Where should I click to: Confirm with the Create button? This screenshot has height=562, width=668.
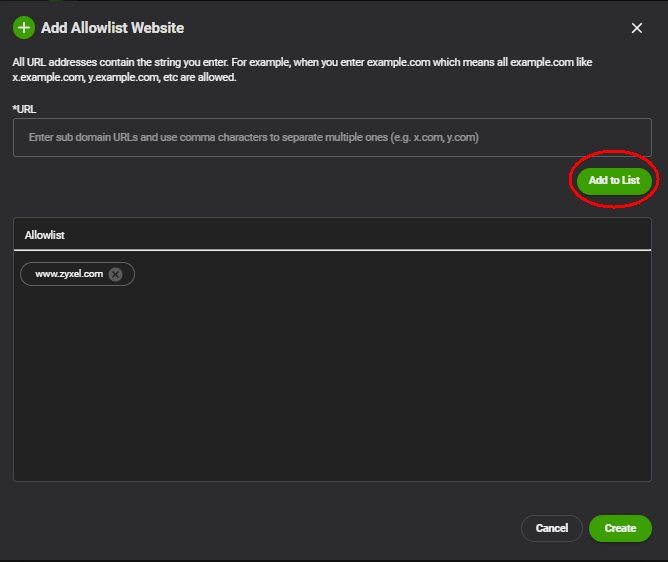(x=620, y=528)
